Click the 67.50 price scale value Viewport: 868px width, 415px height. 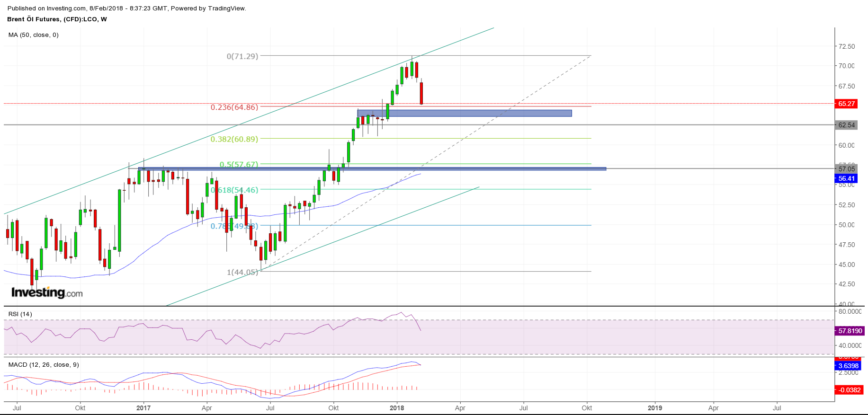click(x=847, y=86)
